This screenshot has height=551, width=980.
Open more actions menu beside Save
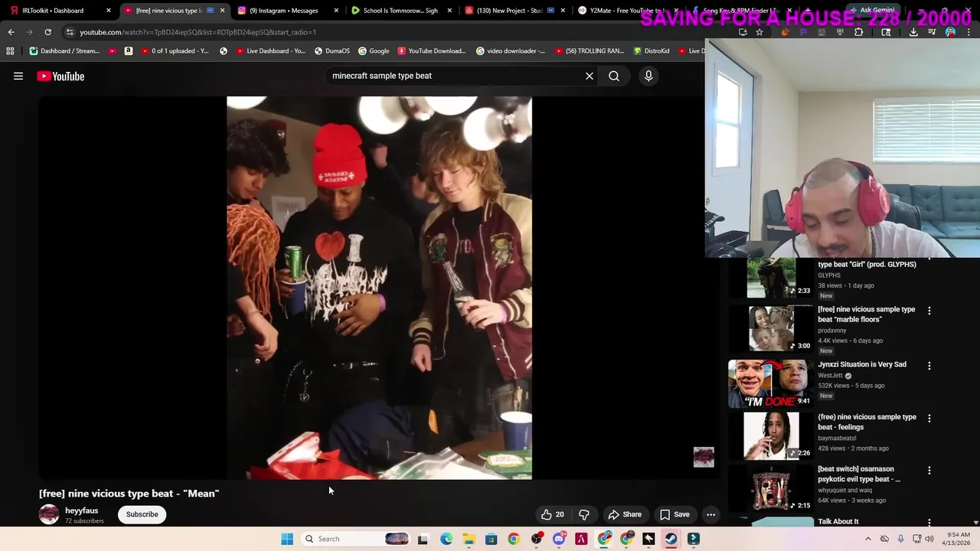710,514
